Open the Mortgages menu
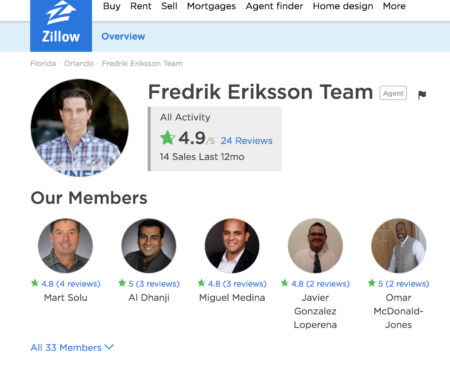Screen dimensions: 450x370 coord(211,6)
